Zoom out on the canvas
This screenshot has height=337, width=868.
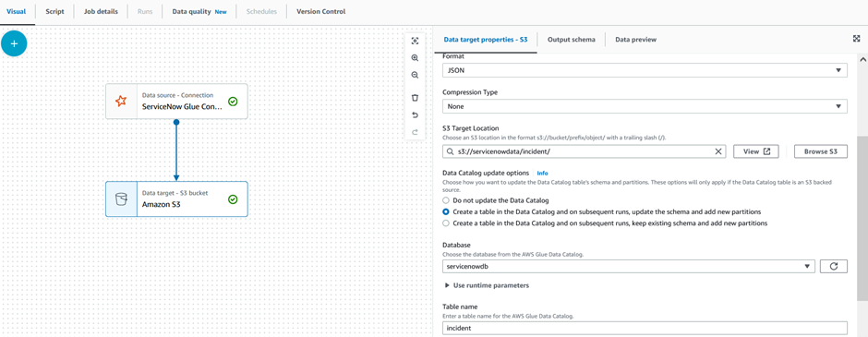[415, 76]
